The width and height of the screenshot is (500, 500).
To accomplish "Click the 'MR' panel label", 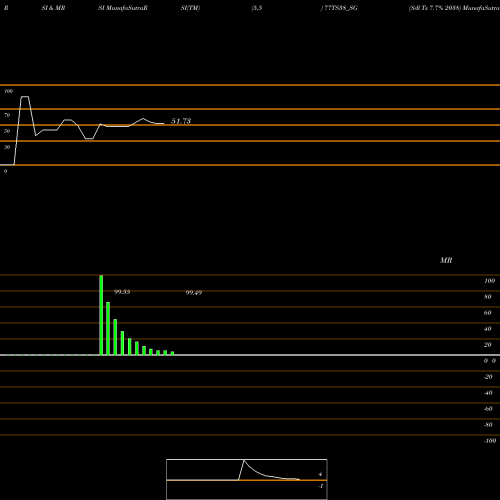I will (446, 260).
